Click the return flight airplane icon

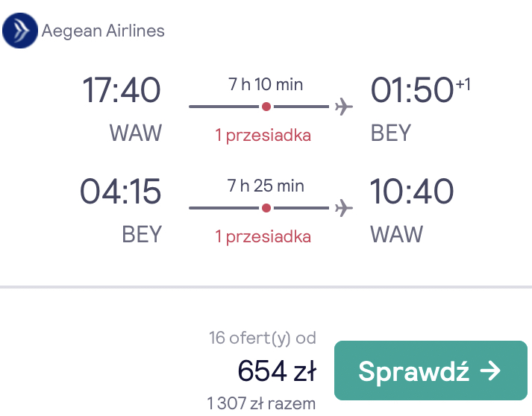tap(344, 208)
